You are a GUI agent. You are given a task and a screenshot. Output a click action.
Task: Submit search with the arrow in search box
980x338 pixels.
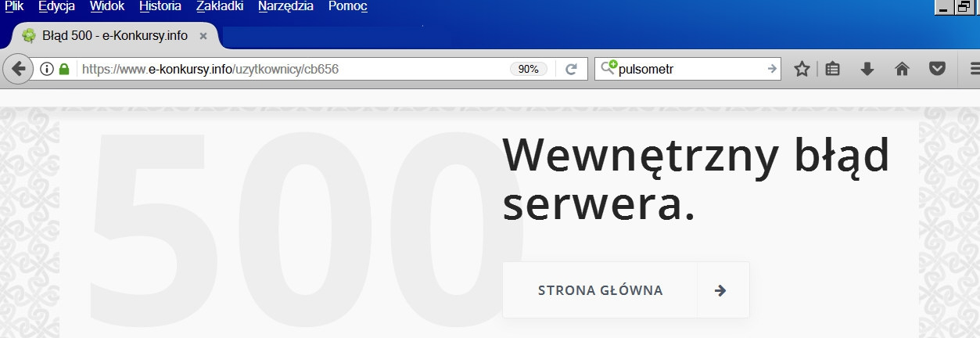[x=772, y=69]
